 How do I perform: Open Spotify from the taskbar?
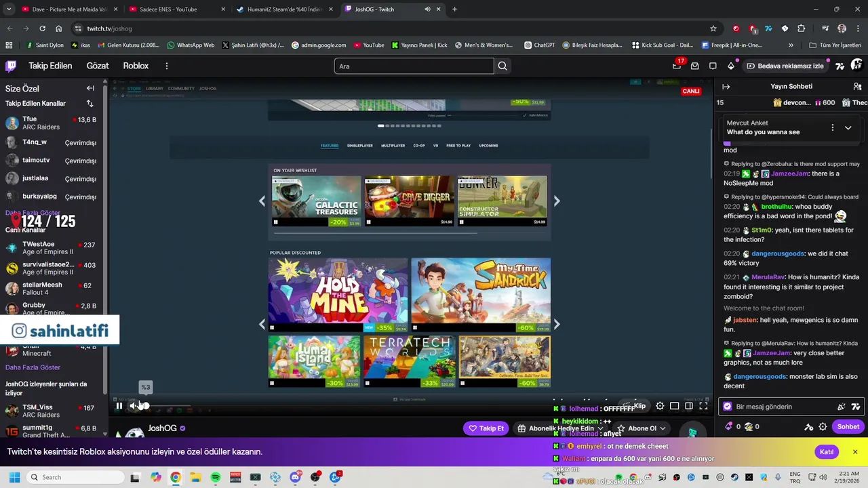coord(215,477)
